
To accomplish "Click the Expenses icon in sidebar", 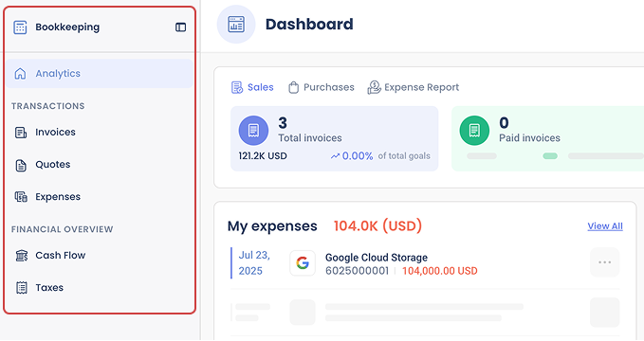I will click(x=21, y=197).
